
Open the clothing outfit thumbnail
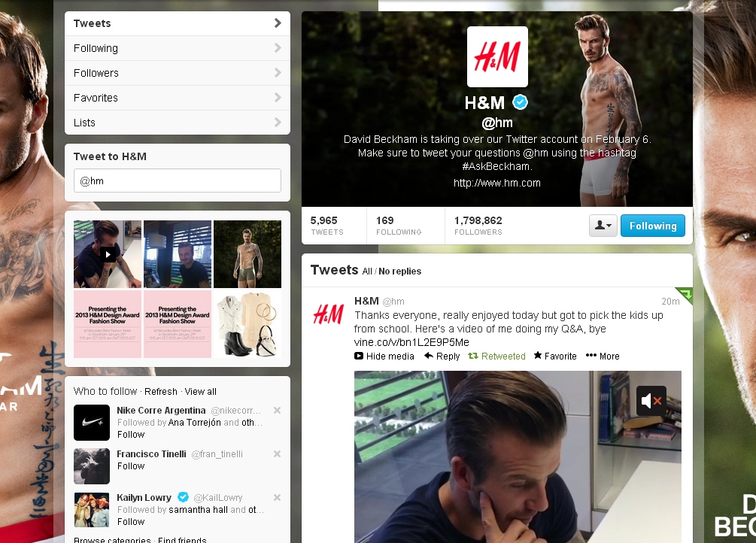point(247,324)
